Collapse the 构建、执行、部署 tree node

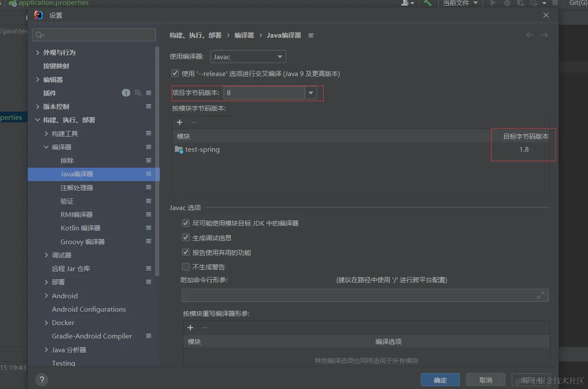tap(38, 120)
